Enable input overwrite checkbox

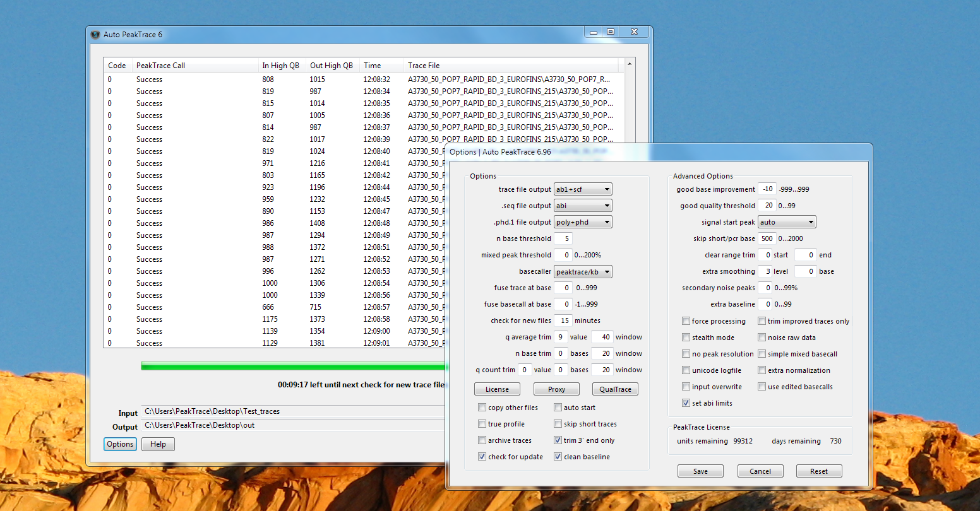[x=686, y=387]
